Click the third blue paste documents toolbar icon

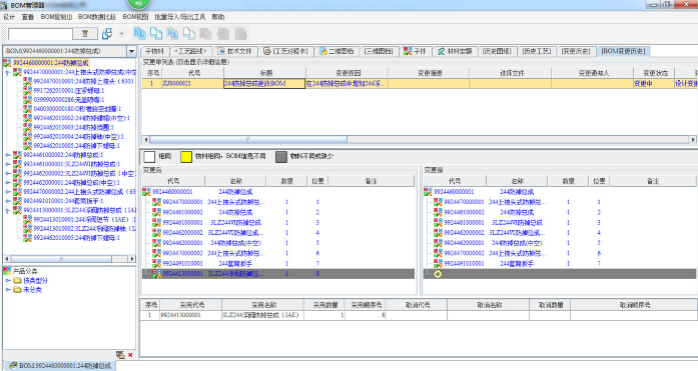(x=173, y=33)
